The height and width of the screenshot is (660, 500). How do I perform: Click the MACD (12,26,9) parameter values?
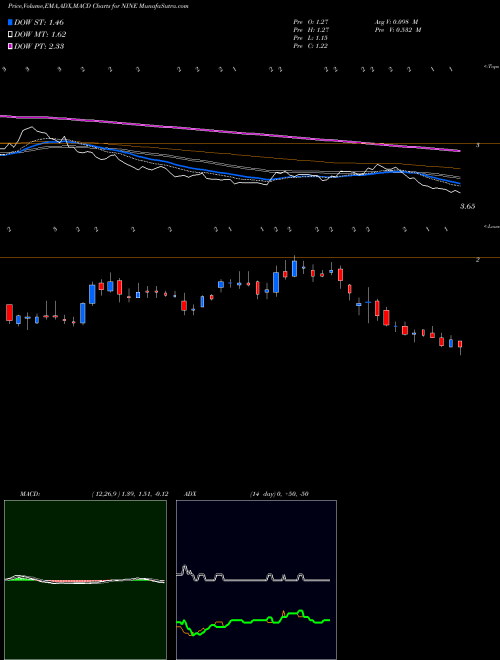(130, 494)
